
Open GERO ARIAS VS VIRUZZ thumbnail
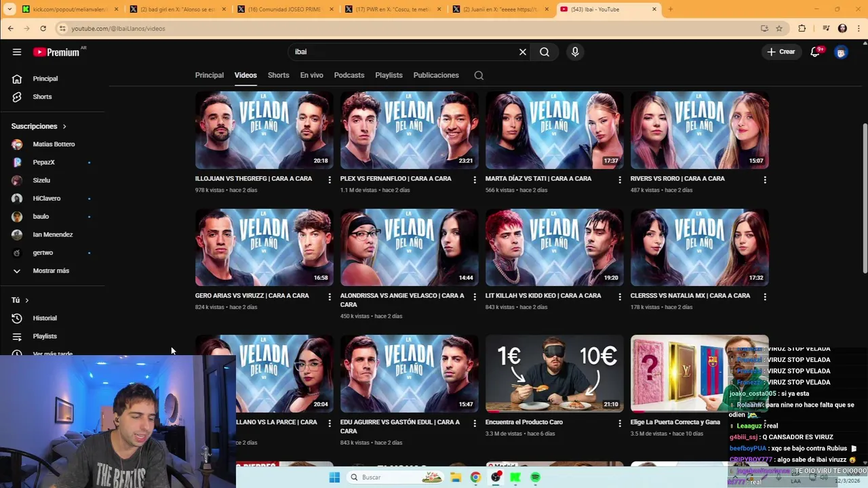click(264, 247)
